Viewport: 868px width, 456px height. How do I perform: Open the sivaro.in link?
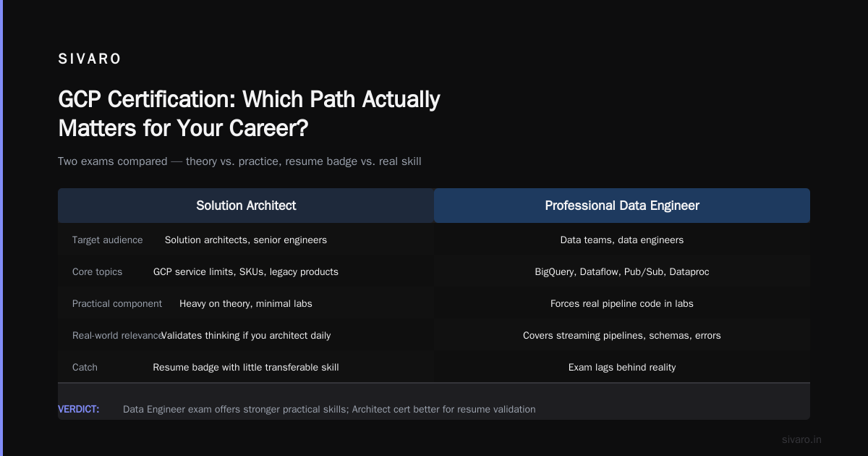(802, 439)
